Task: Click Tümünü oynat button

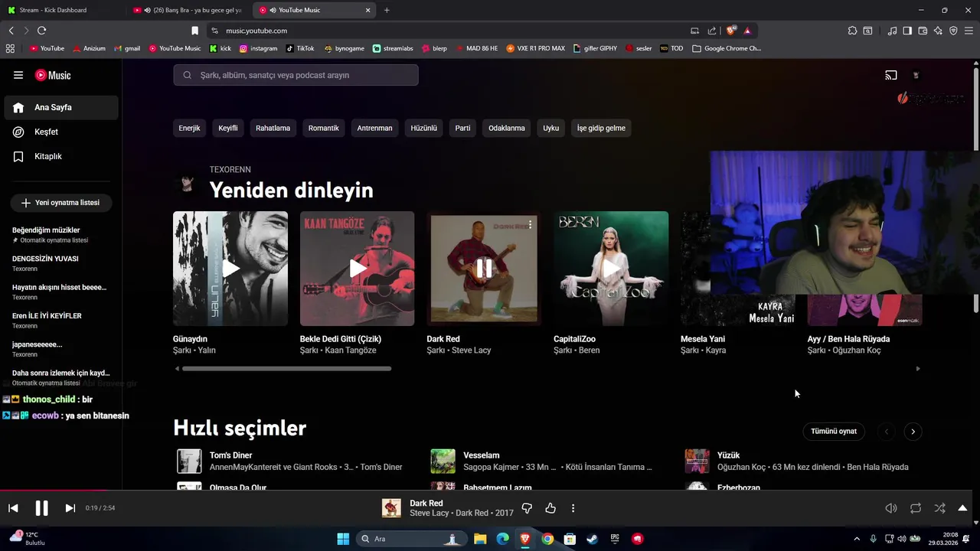Action: click(x=834, y=432)
